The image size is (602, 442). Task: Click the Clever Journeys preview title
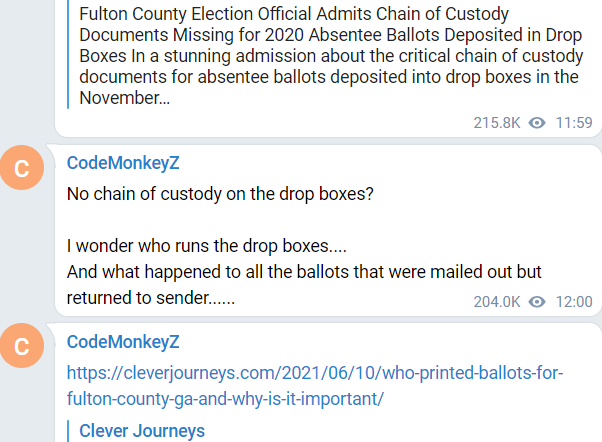pyautogui.click(x=141, y=431)
